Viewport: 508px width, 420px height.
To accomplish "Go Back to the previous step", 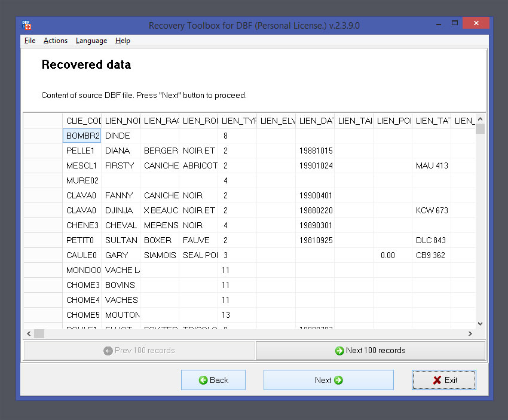I will click(213, 380).
